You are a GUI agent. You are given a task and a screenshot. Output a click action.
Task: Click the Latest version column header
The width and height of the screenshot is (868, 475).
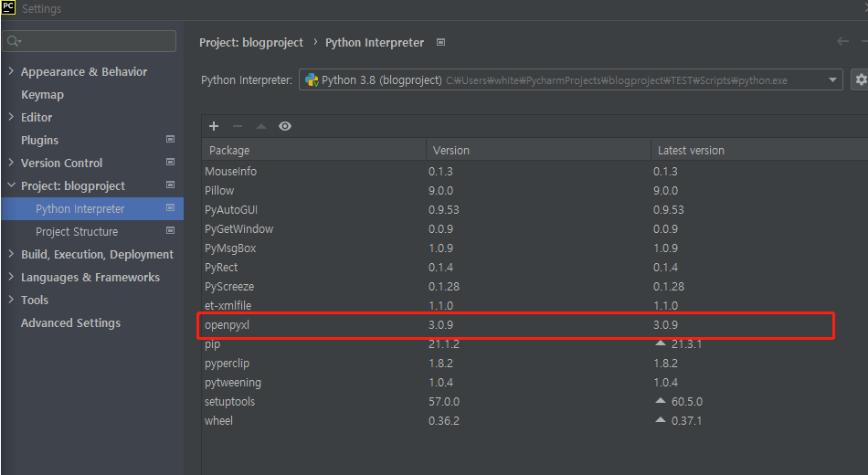tap(759, 150)
